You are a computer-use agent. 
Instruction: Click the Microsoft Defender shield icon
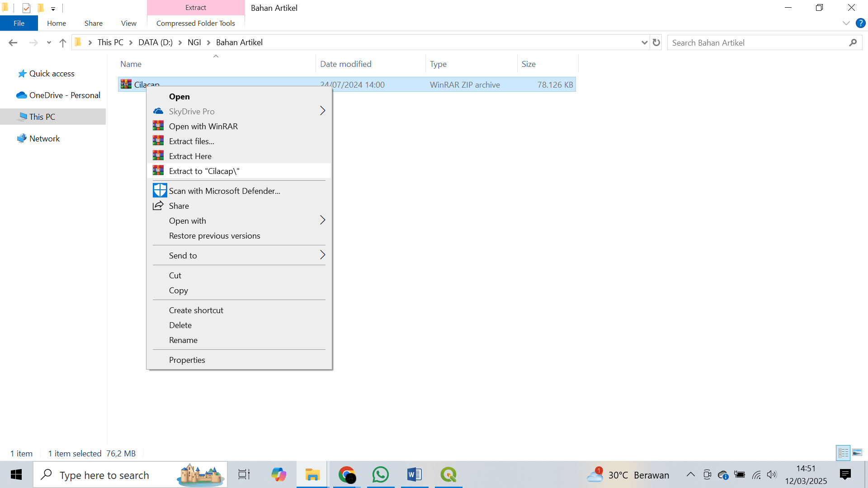(x=160, y=190)
